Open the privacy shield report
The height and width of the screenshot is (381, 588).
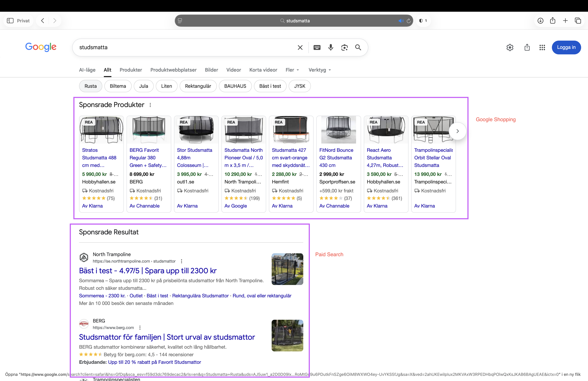[423, 21]
